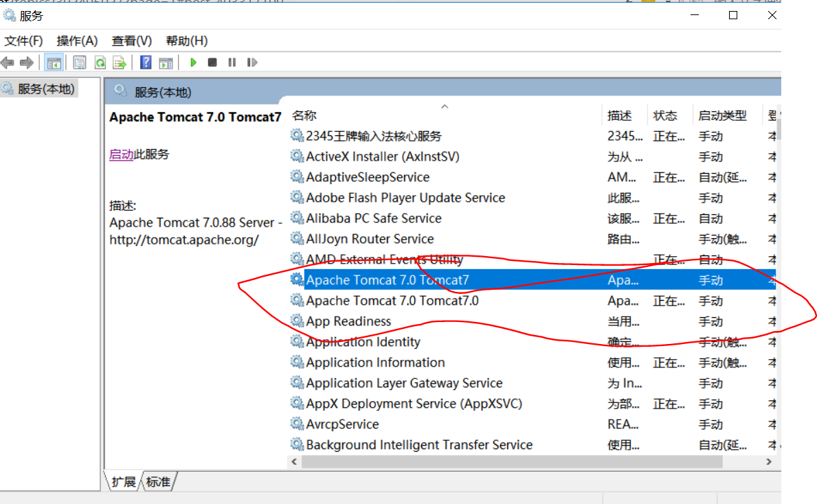
Task: Select AllJoyn Router Service row
Action: tap(532, 239)
